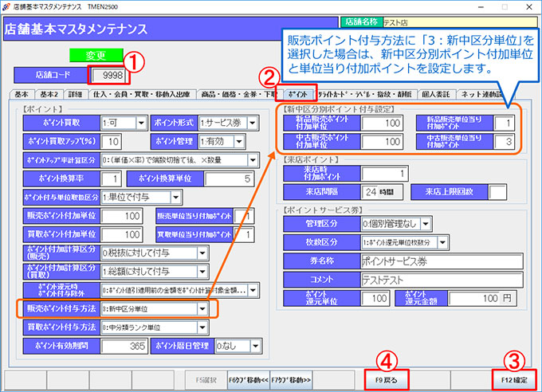This screenshot has width=542, height=392.
Task: Click 買取ポイント付加単位 field
Action: 122,234
